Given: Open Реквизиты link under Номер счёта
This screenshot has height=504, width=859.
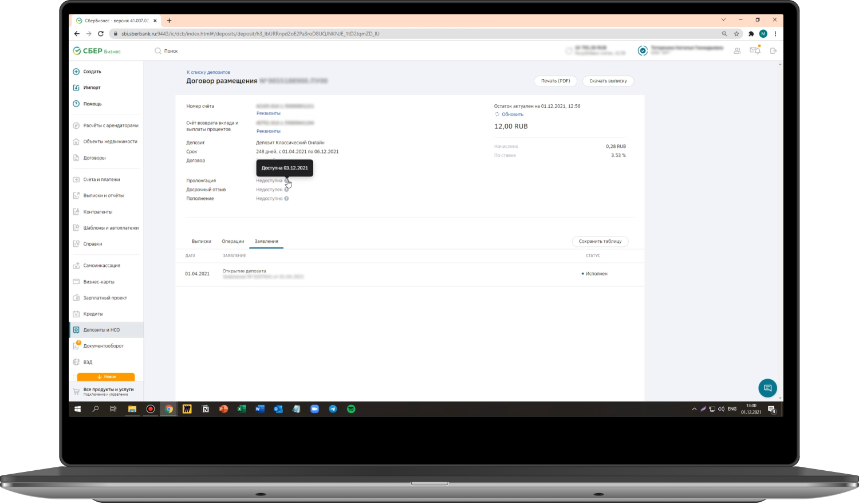Looking at the screenshot, I should 269,113.
